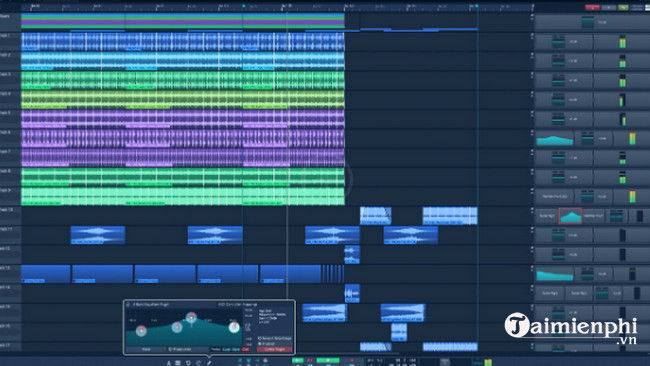Open Beats track volume plugin at top
This screenshot has width=650, height=366.
593,22
